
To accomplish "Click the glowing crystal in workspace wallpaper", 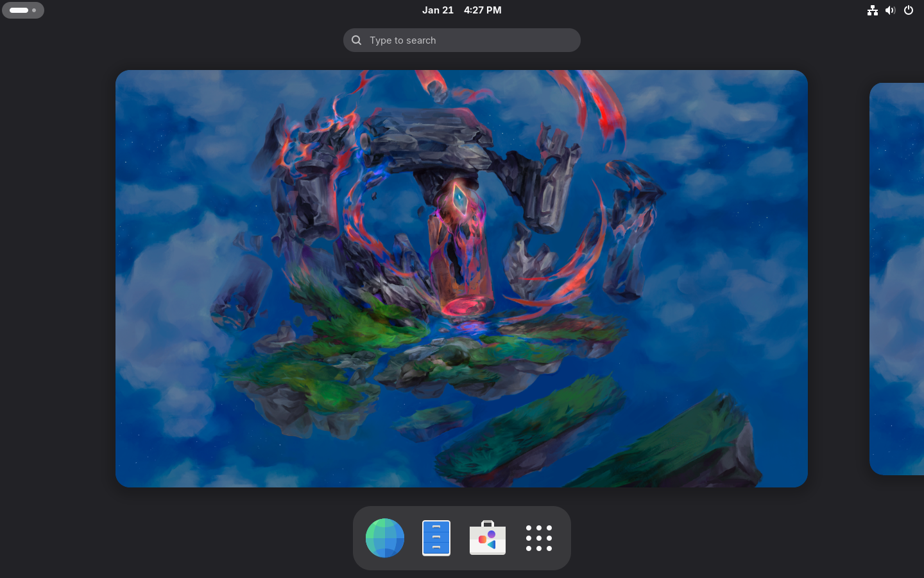I will [x=459, y=198].
